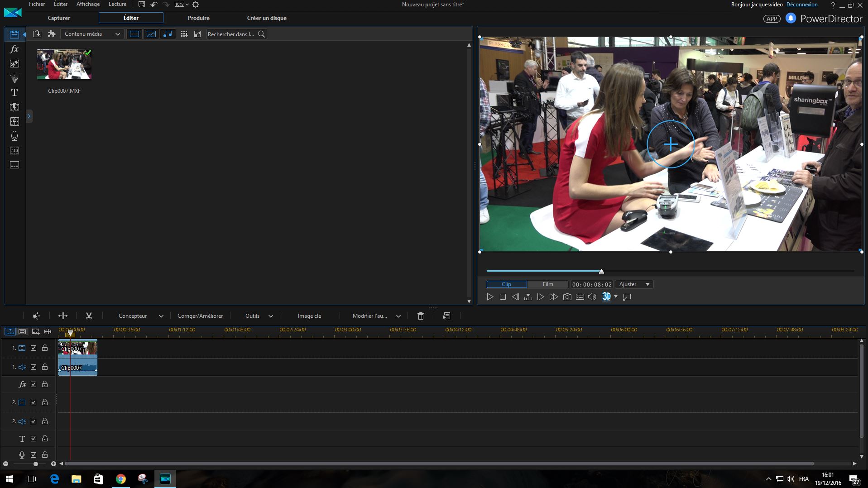Viewport: 868px width, 488px height.
Task: Switch preview to Film mode
Action: pyautogui.click(x=548, y=284)
